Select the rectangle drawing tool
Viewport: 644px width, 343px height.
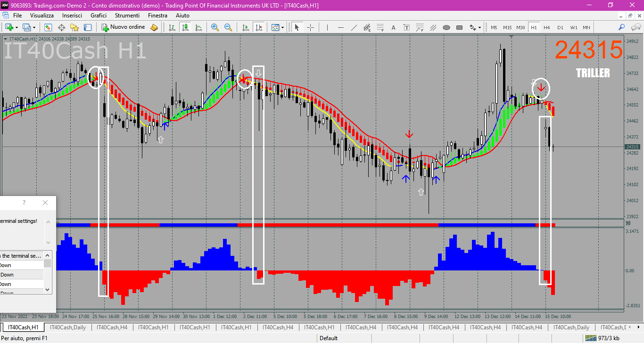tap(459, 27)
